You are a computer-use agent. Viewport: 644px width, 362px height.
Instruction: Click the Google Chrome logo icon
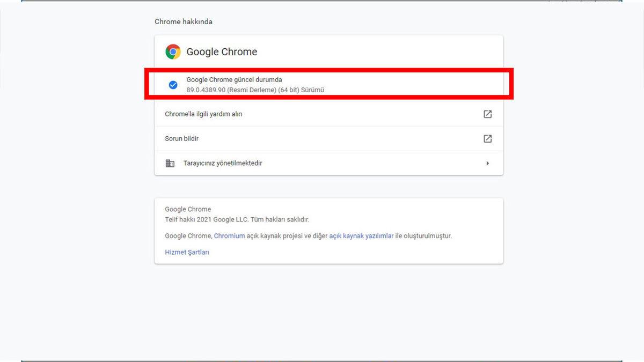(173, 51)
